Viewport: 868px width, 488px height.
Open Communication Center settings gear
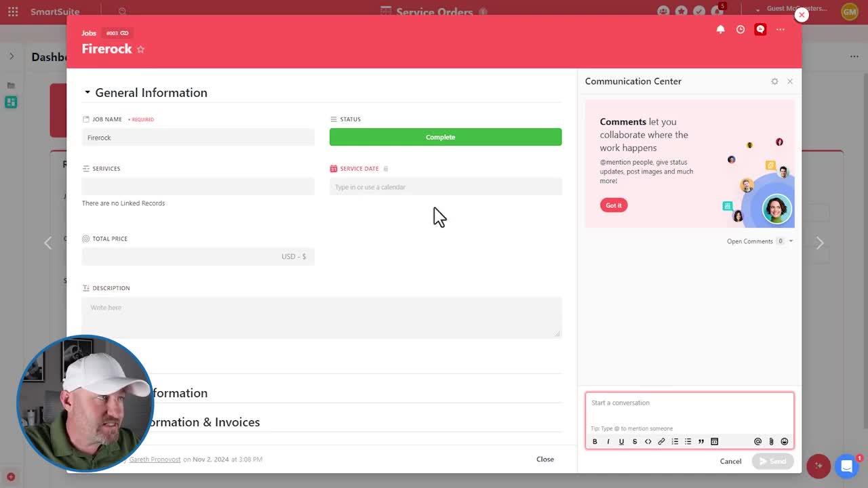coord(774,81)
